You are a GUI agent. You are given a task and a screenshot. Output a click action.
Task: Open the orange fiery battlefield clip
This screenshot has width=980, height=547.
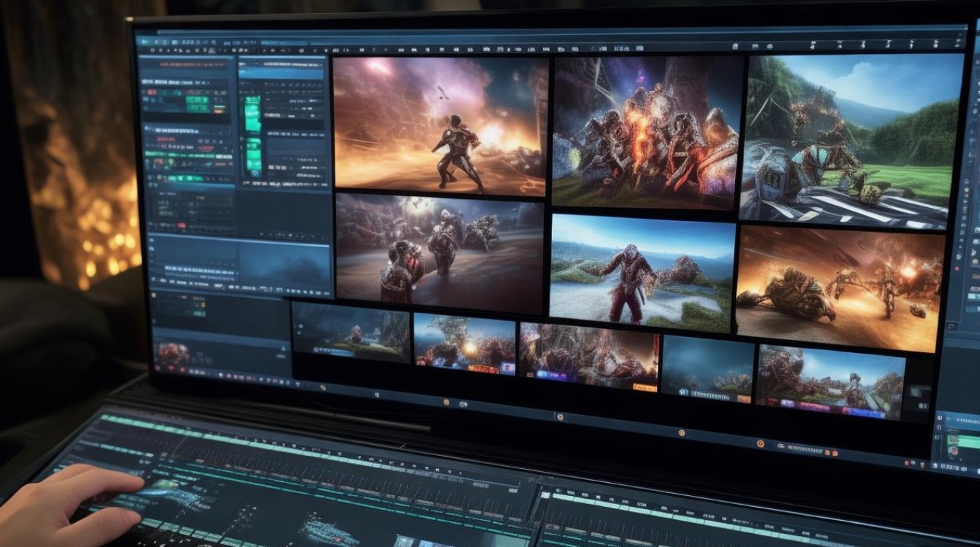[839, 289]
